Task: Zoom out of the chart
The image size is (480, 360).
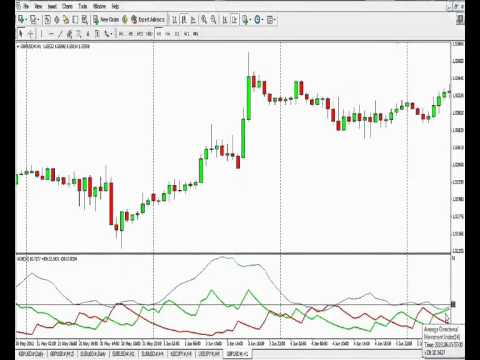Action: click(x=213, y=20)
